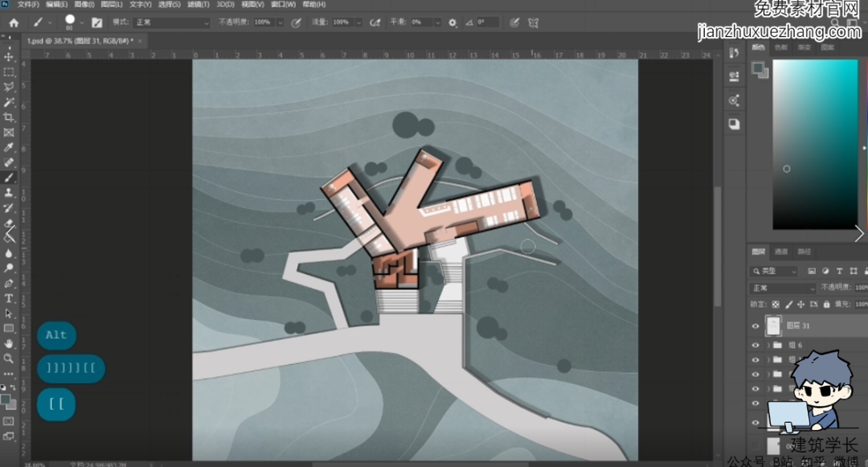Open the brush settings panel icon
This screenshot has height=467, width=868.
tap(97, 23)
